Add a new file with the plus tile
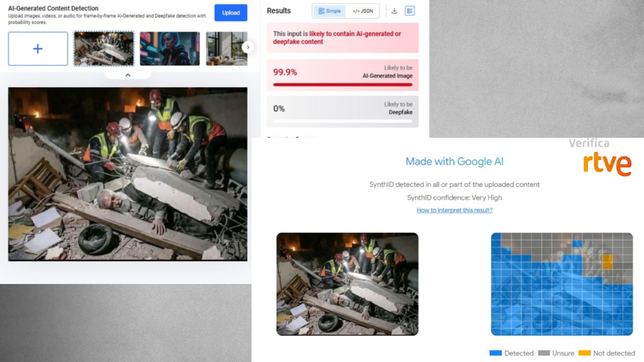The height and width of the screenshot is (362, 644). point(38,49)
